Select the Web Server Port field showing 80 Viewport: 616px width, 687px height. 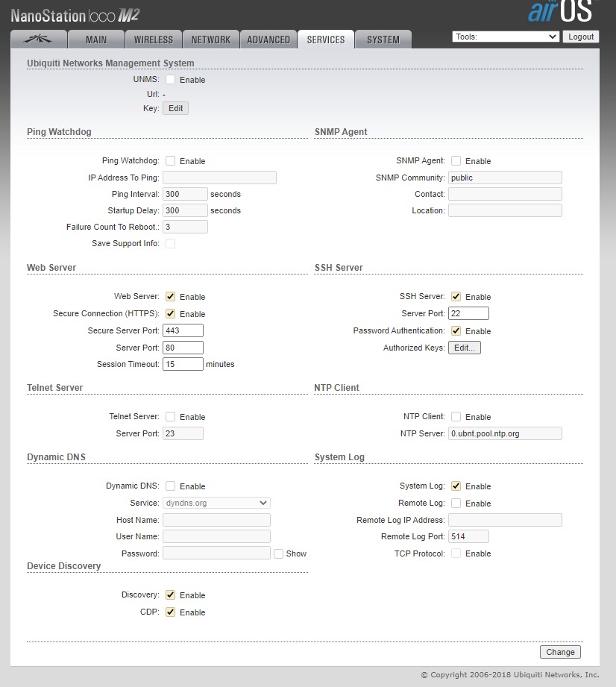coord(183,348)
